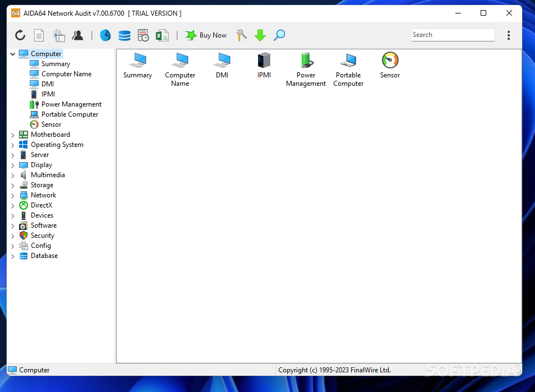Select the Database tree item
The width and height of the screenshot is (535, 392).
44,256
